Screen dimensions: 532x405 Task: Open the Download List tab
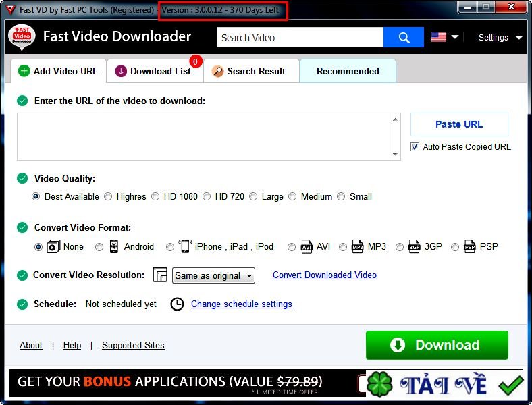155,72
